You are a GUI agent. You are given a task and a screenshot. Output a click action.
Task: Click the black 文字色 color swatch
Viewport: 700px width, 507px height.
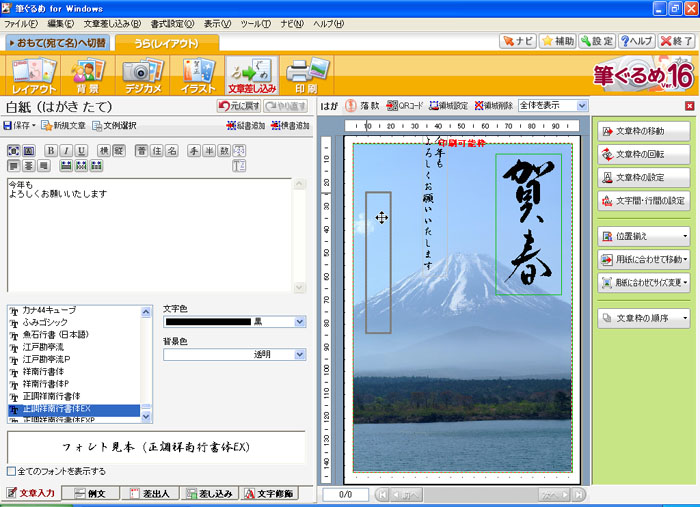click(207, 322)
